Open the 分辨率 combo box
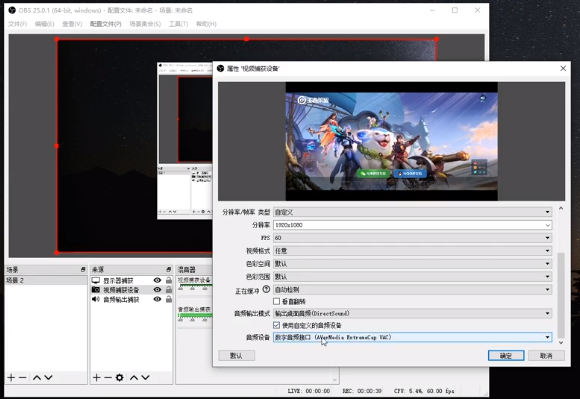This screenshot has height=399, width=580. pos(412,225)
